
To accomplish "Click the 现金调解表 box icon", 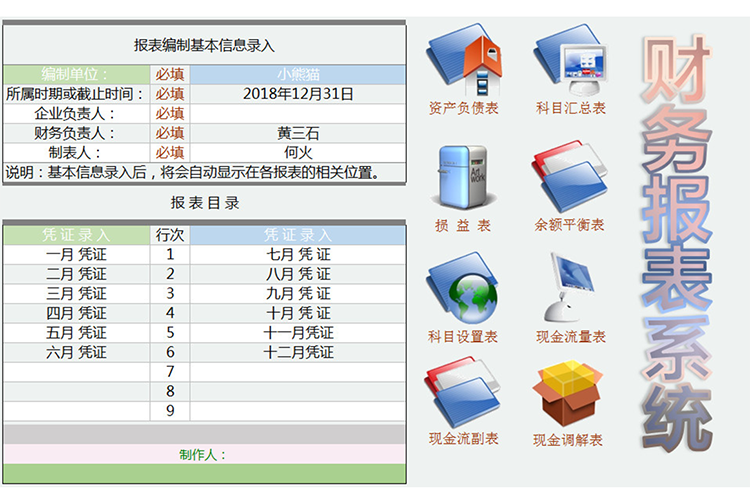I will tap(568, 393).
